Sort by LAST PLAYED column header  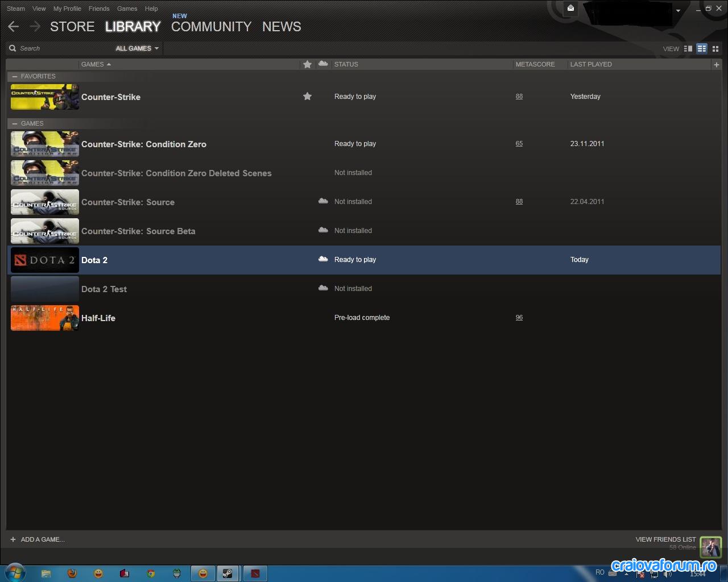click(591, 64)
